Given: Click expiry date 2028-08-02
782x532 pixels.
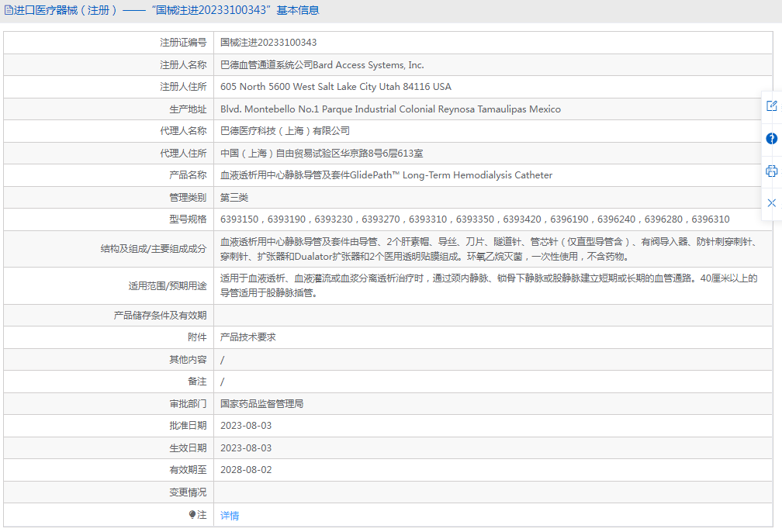Looking at the screenshot, I should click(246, 470).
